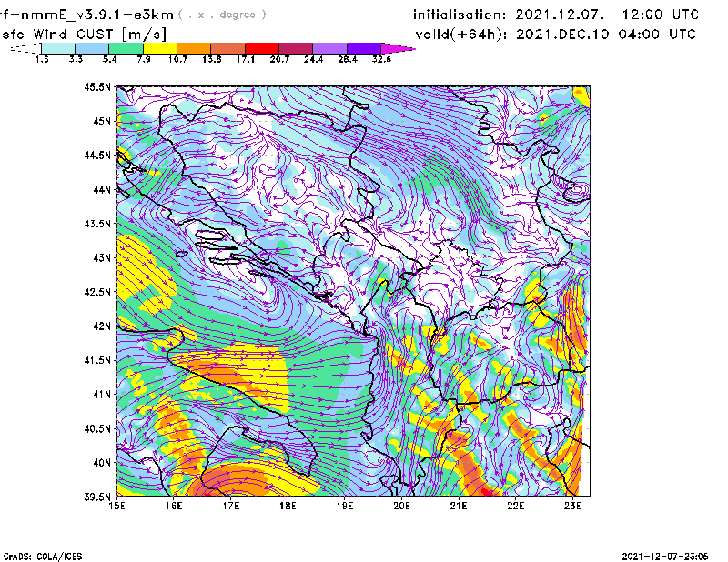Click the 23E longitude label
The image size is (728, 562).
(x=572, y=506)
